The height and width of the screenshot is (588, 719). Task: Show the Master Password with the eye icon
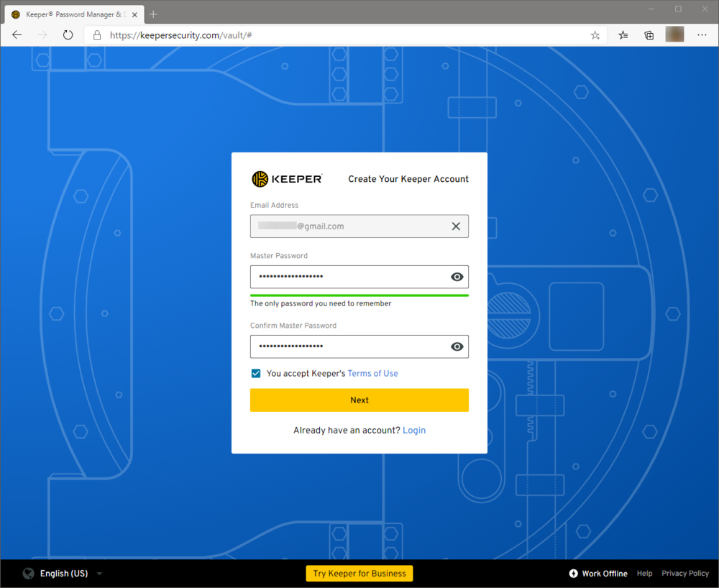point(457,277)
